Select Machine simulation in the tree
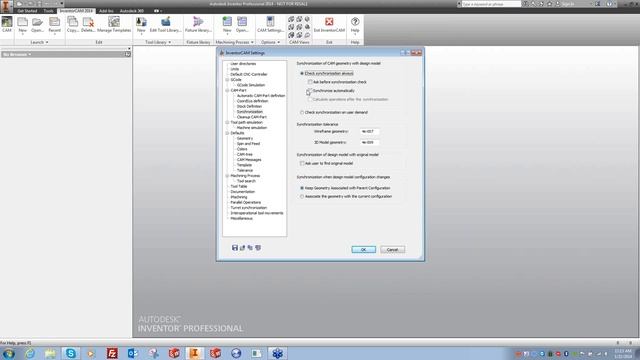The image size is (640, 360). 252,127
